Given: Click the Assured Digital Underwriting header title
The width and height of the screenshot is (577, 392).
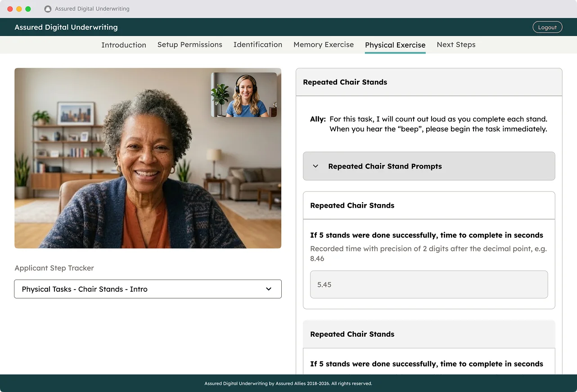Looking at the screenshot, I should point(66,27).
